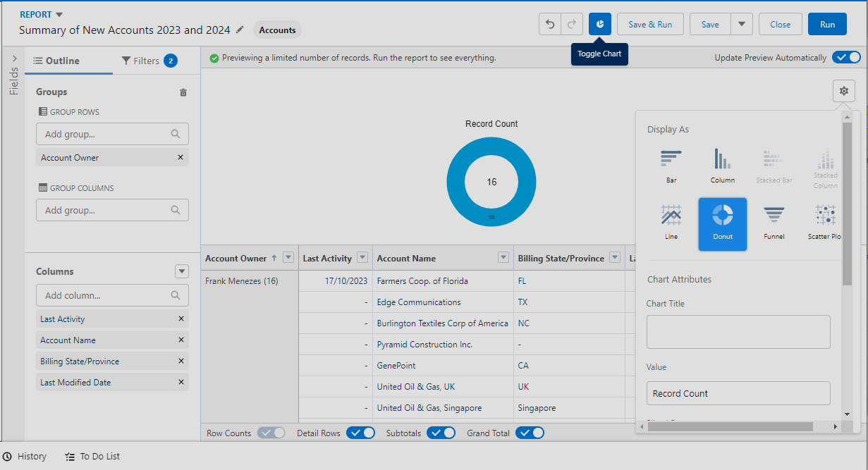
Task: Switch to the Filters tab
Action: point(149,61)
